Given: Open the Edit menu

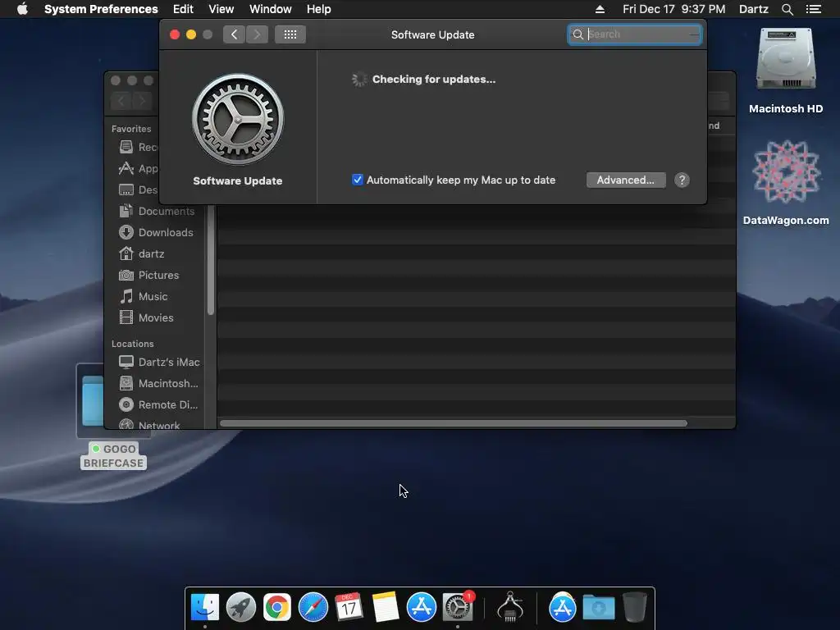Looking at the screenshot, I should [x=183, y=9].
